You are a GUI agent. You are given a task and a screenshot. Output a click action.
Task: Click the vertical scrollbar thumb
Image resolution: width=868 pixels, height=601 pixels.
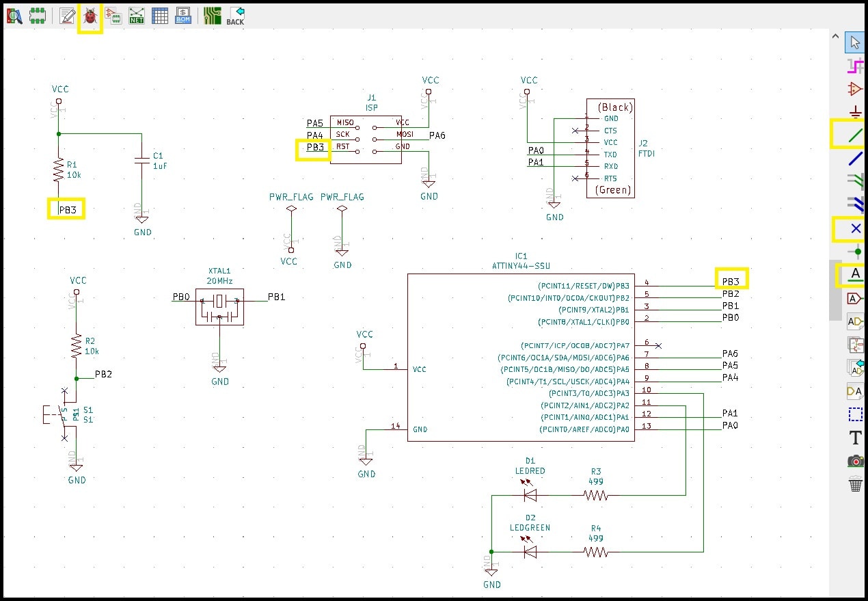point(835,290)
